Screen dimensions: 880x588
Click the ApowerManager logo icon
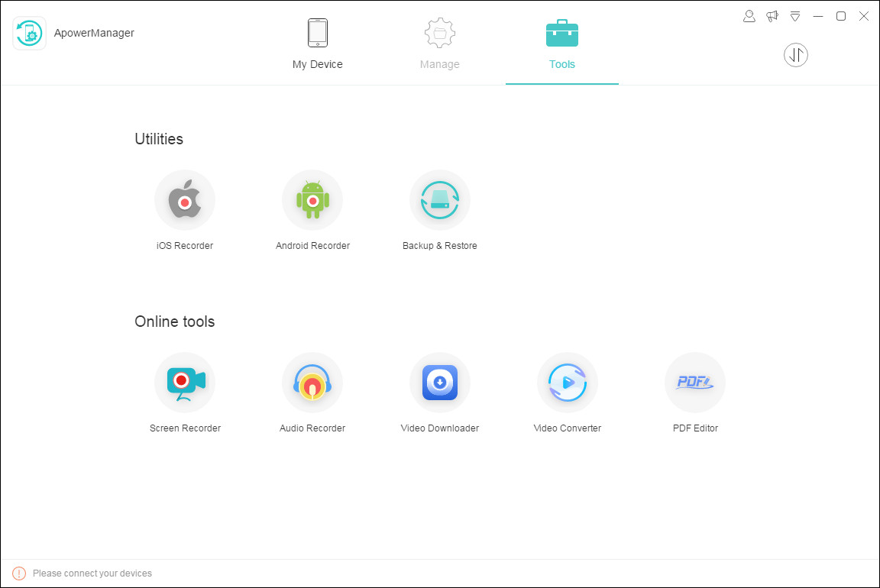coord(29,33)
